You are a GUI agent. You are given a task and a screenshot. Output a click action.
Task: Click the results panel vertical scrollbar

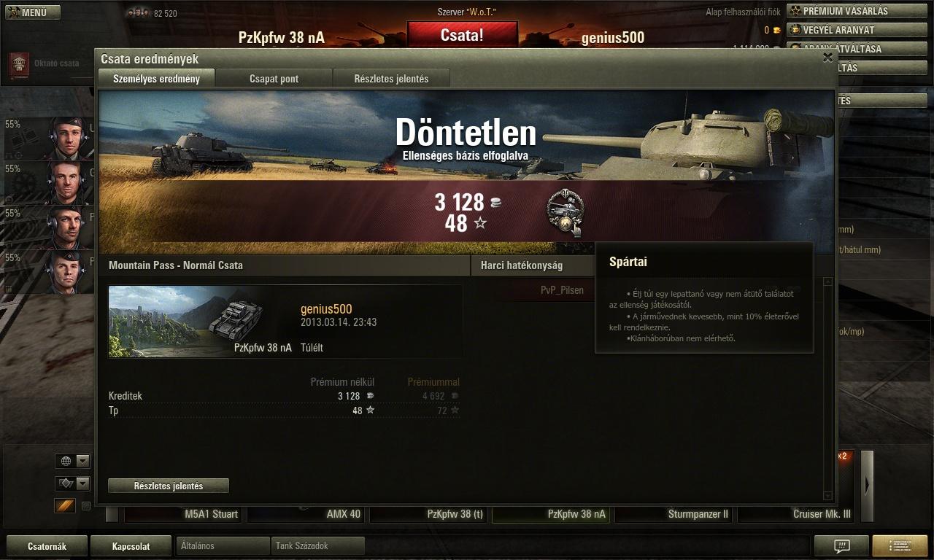(x=828, y=388)
